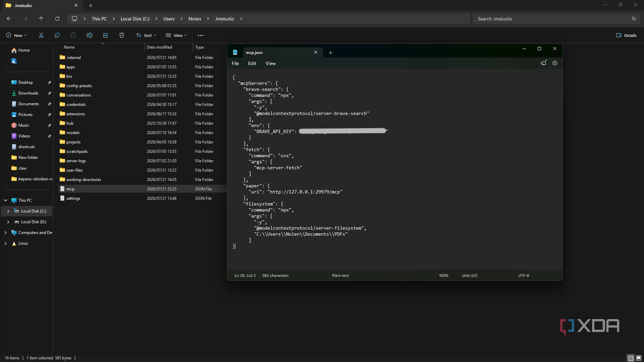
Task: Select the settings JSON file
Action: (142, 198)
